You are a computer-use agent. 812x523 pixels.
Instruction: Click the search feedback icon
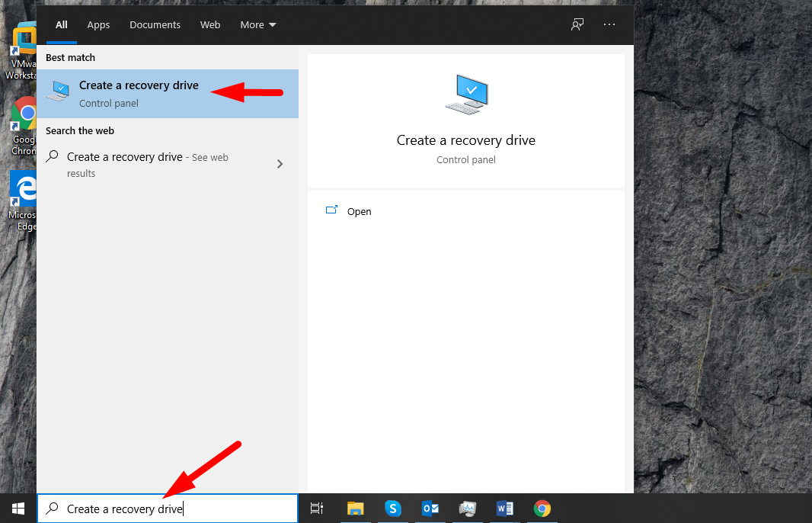pyautogui.click(x=577, y=24)
